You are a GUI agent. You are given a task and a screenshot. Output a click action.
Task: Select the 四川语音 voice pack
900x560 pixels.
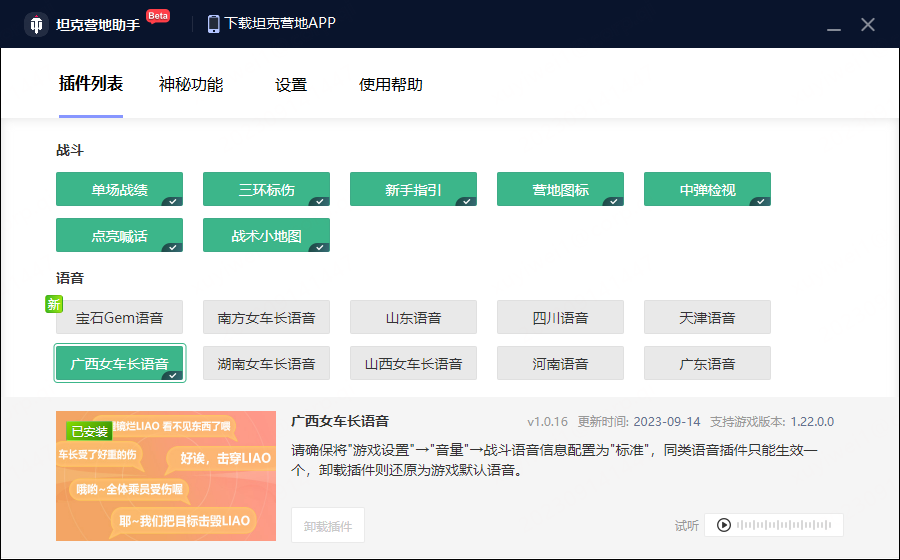click(560, 317)
